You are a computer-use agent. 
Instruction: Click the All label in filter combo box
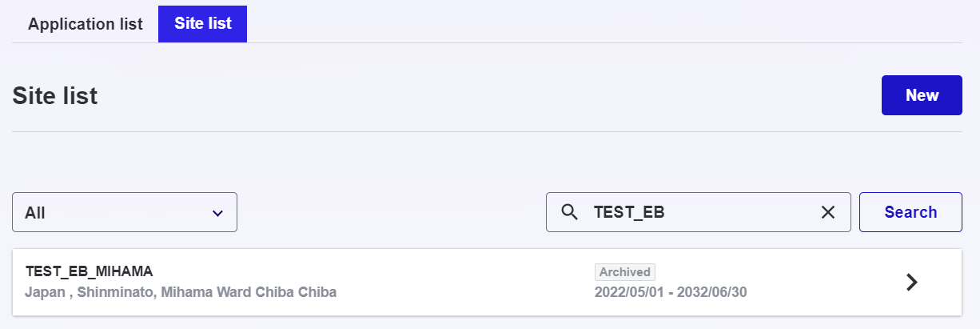[x=35, y=213]
